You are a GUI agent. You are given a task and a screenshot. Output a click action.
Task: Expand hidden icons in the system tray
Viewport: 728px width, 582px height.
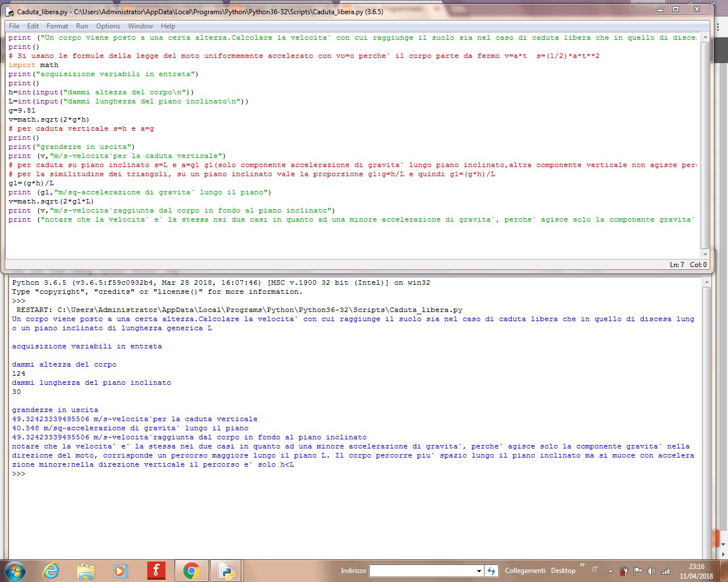[x=610, y=571]
